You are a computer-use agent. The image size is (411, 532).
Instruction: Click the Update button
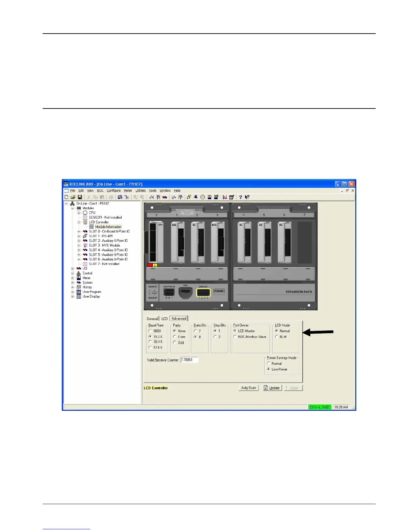[x=272, y=388]
